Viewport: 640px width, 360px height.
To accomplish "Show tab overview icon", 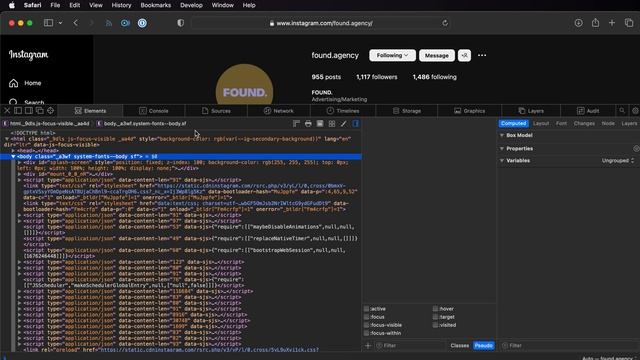I will tap(629, 23).
